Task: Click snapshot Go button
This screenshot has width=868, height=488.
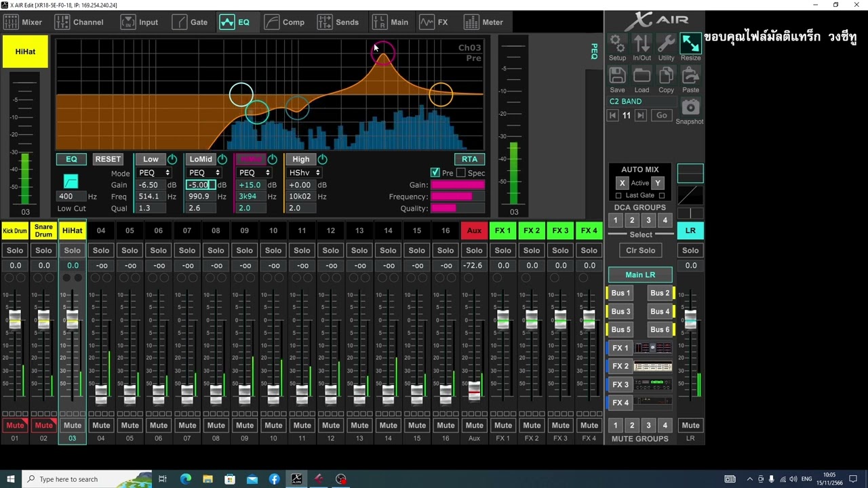Action: pyautogui.click(x=662, y=116)
